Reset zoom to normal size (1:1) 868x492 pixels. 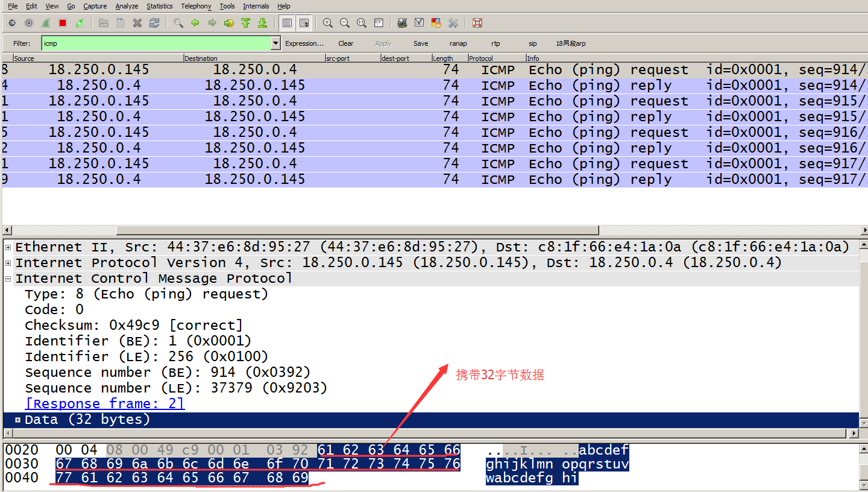click(362, 23)
